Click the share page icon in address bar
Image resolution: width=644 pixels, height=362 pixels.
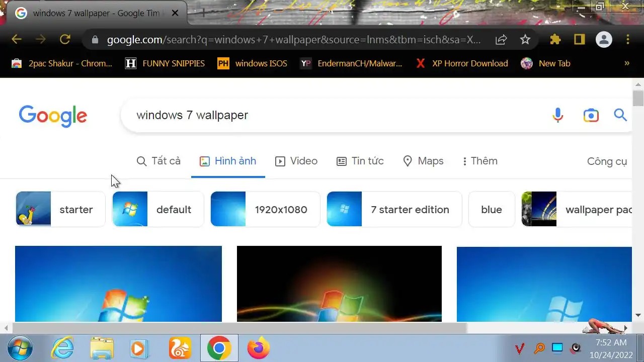[501, 40]
